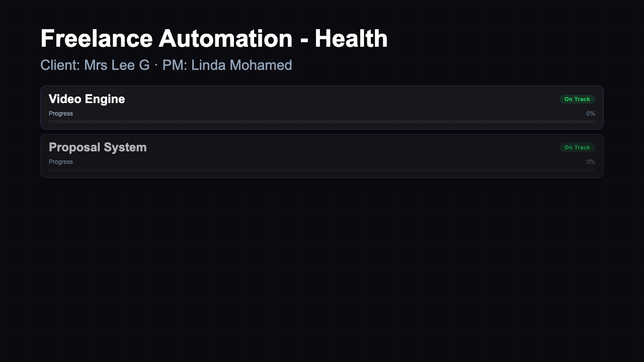Click the top edge of Video Engine card
Viewport: 644px width, 362px height.
322,85
